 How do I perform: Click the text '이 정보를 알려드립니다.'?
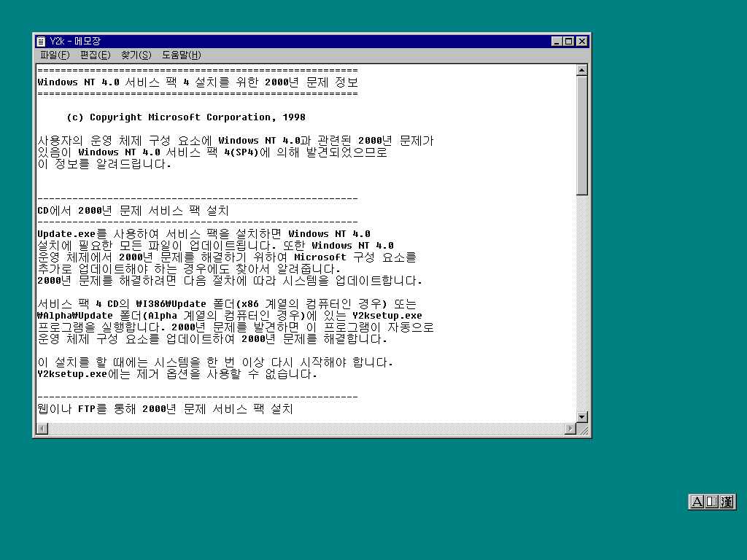pyautogui.click(x=104, y=164)
